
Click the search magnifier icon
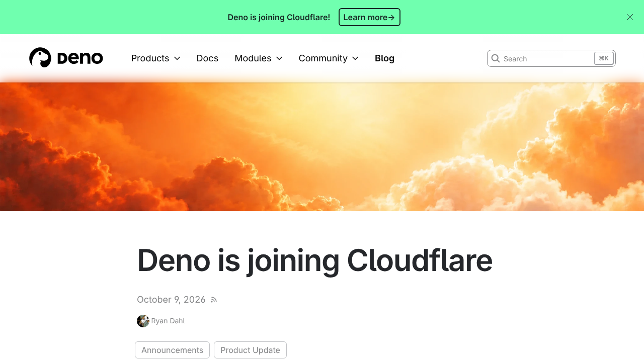(x=496, y=58)
